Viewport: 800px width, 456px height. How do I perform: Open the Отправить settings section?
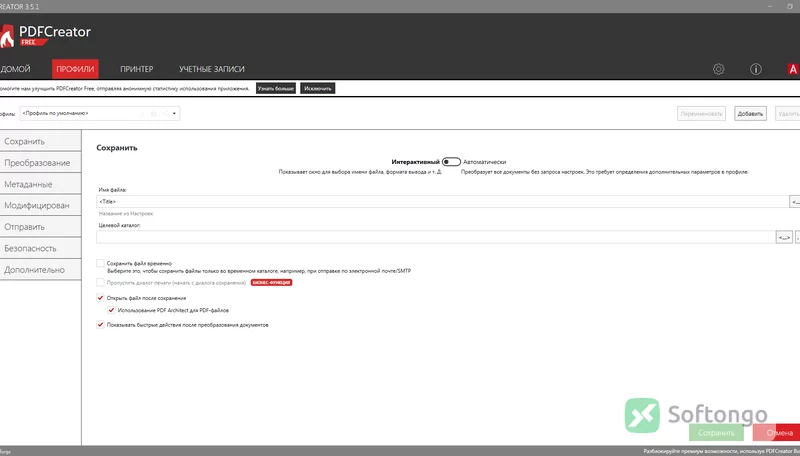pyautogui.click(x=40, y=227)
